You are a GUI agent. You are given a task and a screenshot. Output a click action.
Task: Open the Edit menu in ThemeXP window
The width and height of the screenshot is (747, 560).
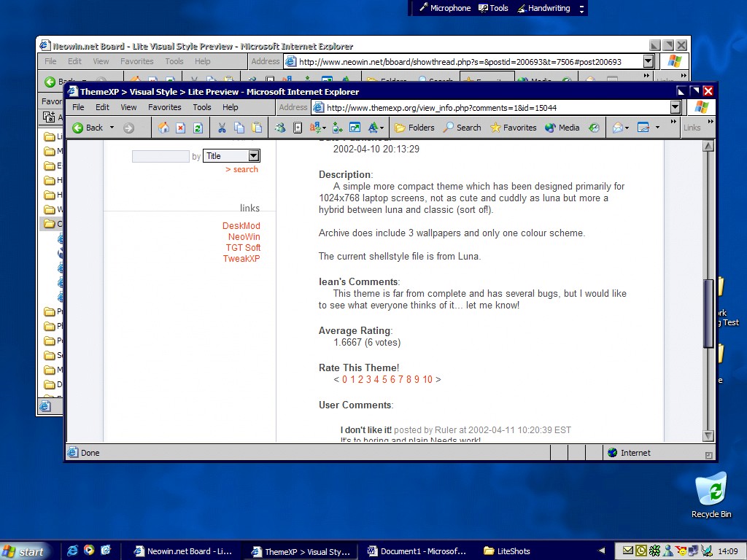click(102, 107)
